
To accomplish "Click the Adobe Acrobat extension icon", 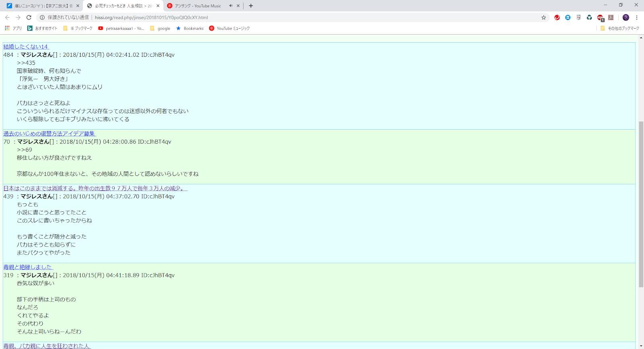I will 611,17.
